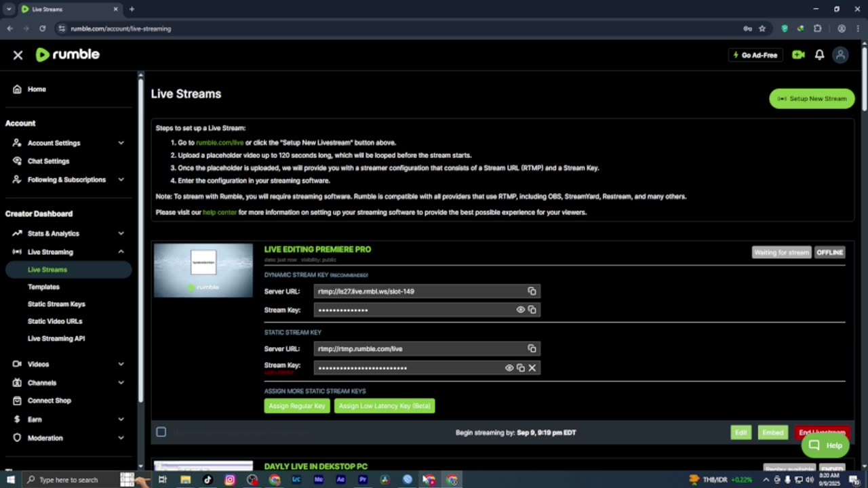
Task: Open Premiere Pro from the taskbar
Action: pos(363,479)
